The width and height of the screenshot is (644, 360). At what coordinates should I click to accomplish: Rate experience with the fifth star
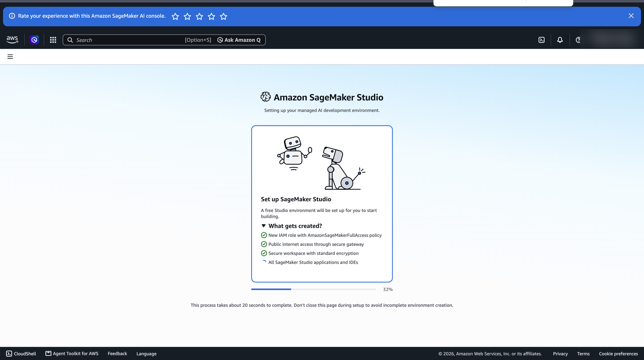pos(224,16)
